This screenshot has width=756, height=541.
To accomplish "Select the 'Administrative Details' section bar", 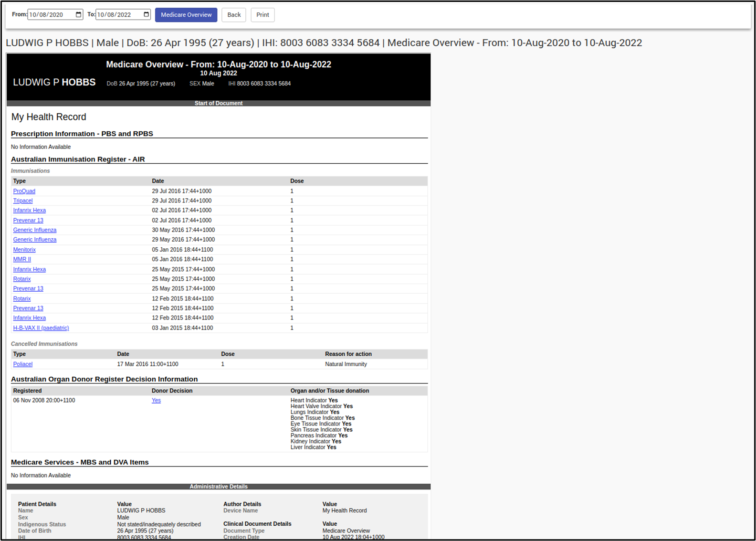I will tap(219, 487).
